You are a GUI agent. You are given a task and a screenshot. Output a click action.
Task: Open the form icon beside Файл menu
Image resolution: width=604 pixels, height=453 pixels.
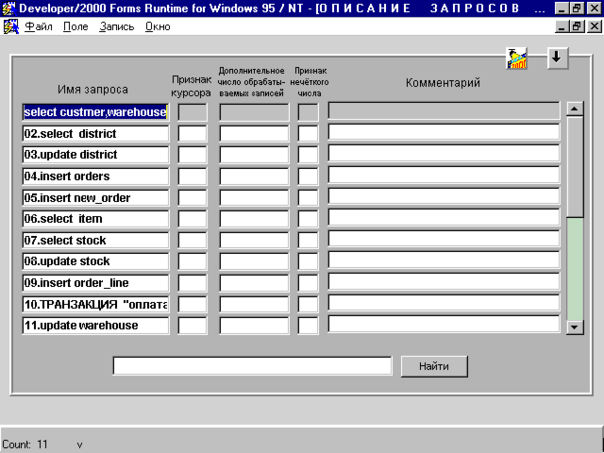tap(11, 27)
